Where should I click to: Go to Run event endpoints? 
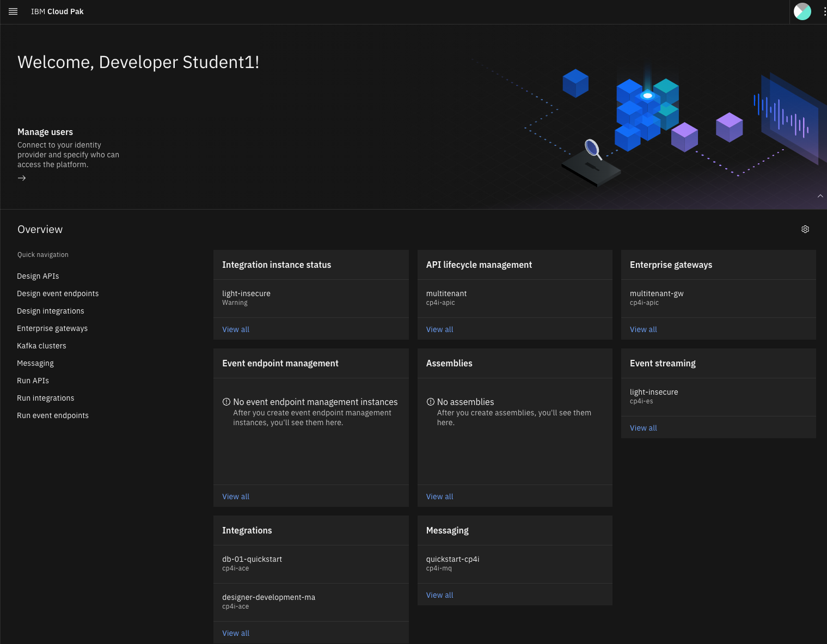click(53, 415)
